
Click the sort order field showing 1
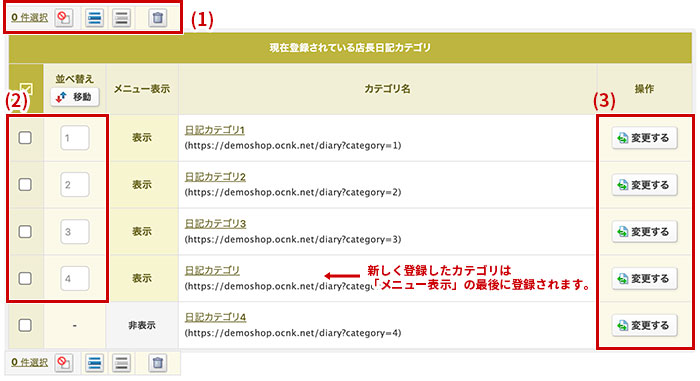pos(75,138)
